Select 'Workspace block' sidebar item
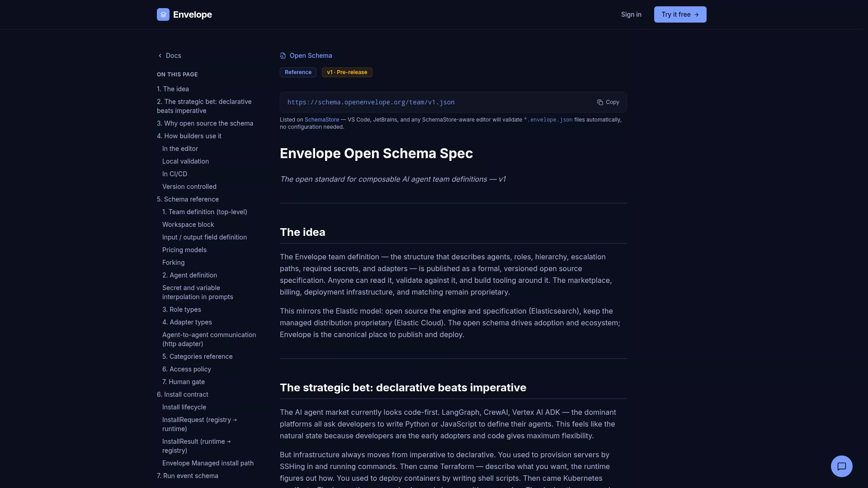Image resolution: width=868 pixels, height=488 pixels. 189,225
